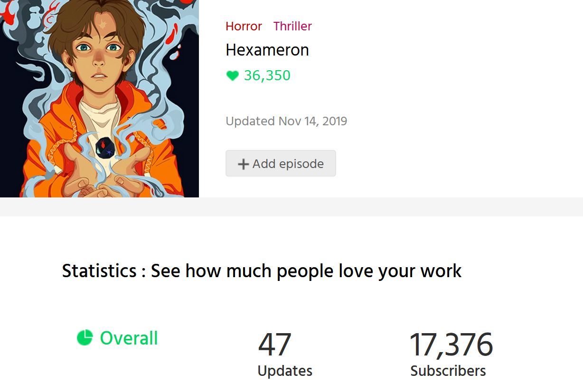Click the Updated Nov 14, 2019 date

tap(286, 121)
